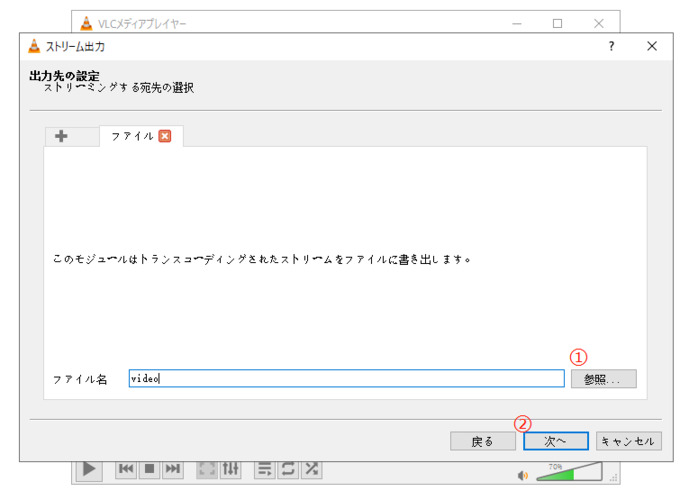Click the キャンセル button
The image size is (698, 500).
(628, 441)
